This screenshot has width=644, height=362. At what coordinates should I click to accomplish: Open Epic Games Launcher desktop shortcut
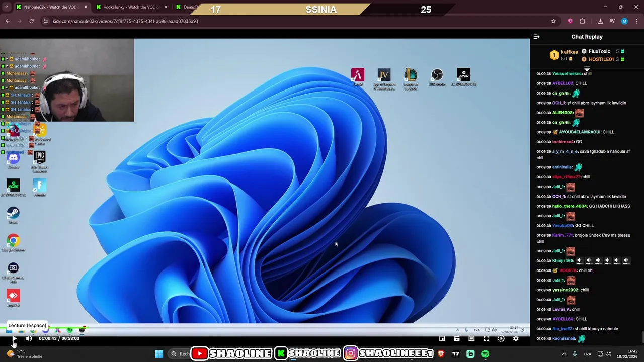pyautogui.click(x=40, y=162)
